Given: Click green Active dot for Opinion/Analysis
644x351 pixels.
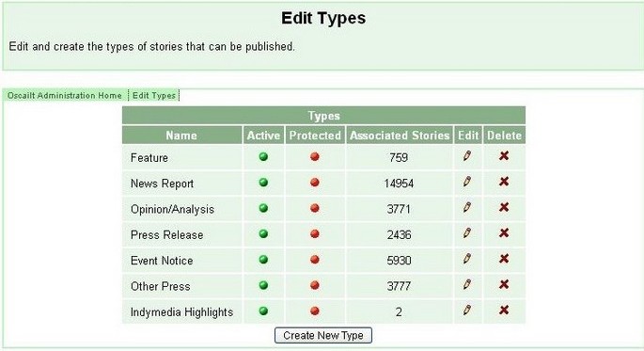Looking at the screenshot, I should [x=263, y=208].
